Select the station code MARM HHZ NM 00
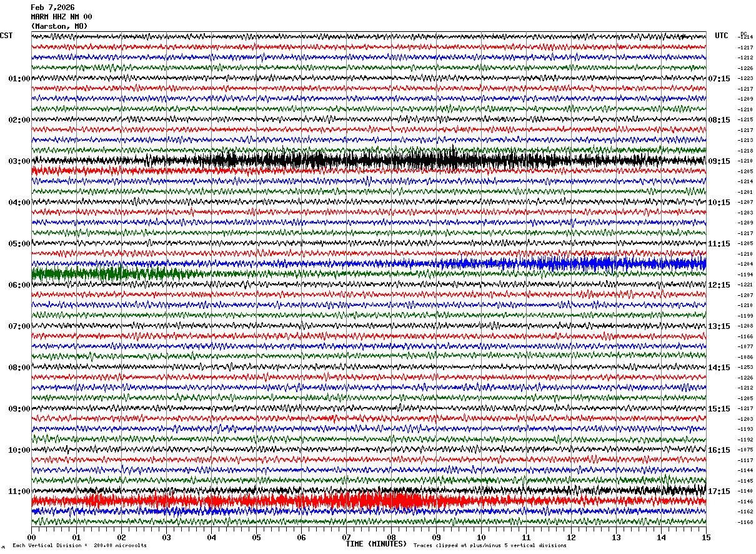The image size is (756, 554). 61,17
